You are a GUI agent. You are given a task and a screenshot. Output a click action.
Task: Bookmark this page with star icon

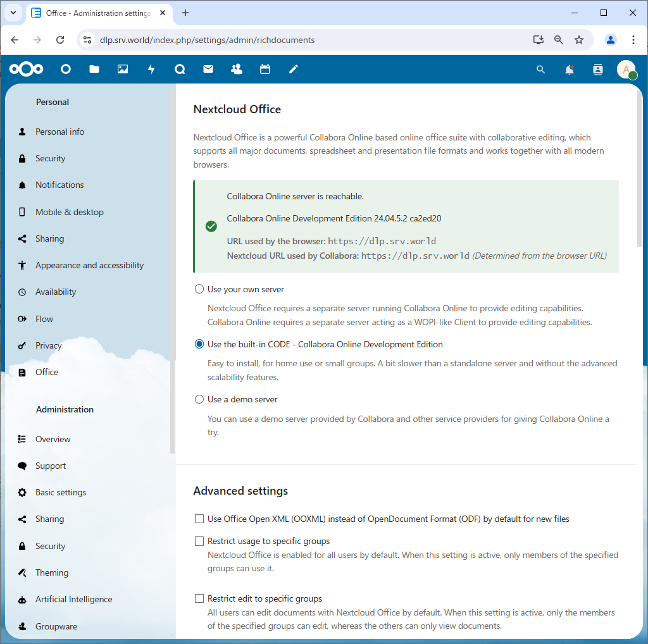[x=579, y=40]
